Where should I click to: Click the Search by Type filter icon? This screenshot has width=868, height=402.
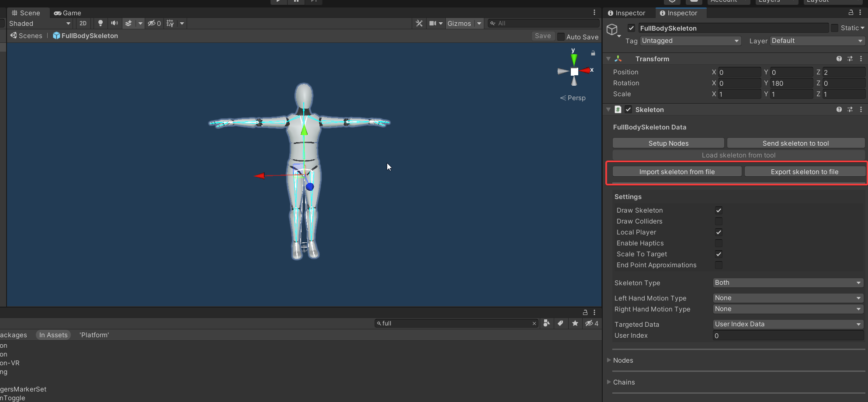[x=546, y=323]
